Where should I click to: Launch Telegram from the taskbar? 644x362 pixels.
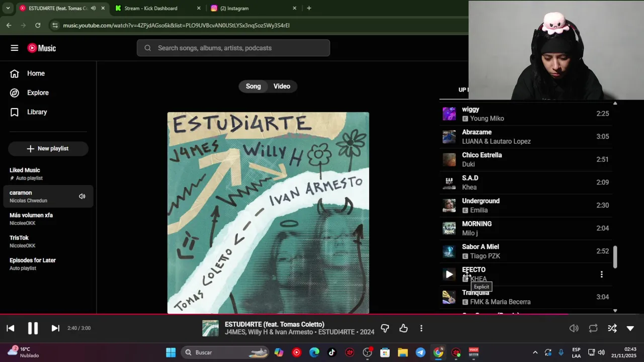pos(421,352)
